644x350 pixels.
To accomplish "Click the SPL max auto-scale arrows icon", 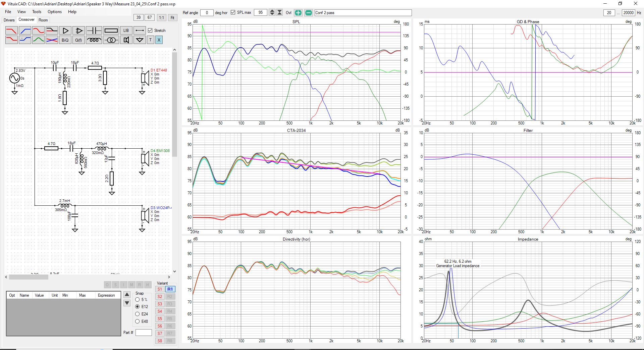I will [x=279, y=13].
